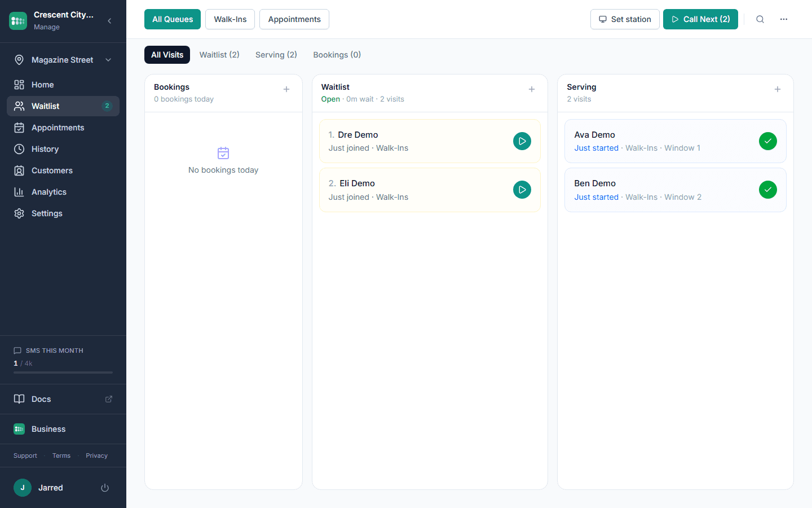Open the Terms link

coord(61,456)
